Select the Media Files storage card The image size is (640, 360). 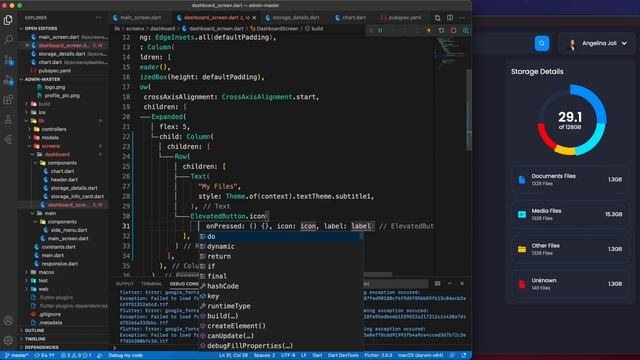click(569, 214)
